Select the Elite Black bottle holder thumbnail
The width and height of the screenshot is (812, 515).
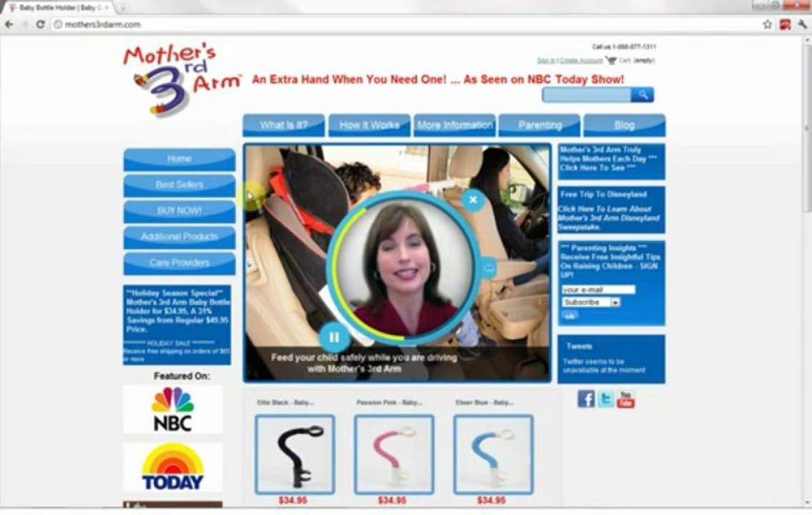pos(295,454)
